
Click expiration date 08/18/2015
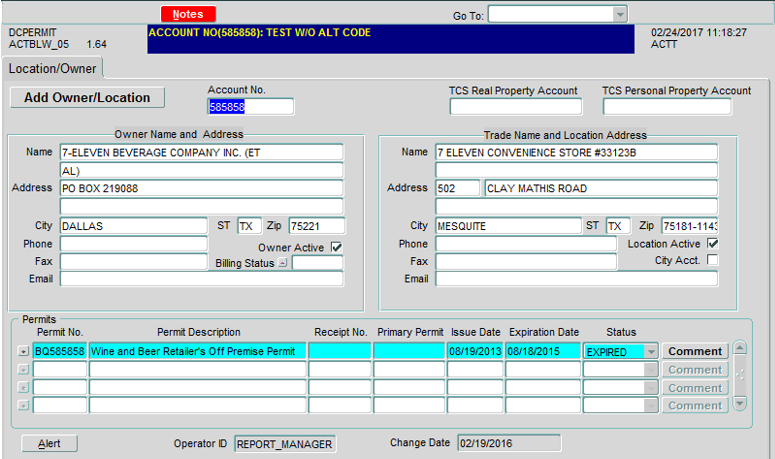543,351
